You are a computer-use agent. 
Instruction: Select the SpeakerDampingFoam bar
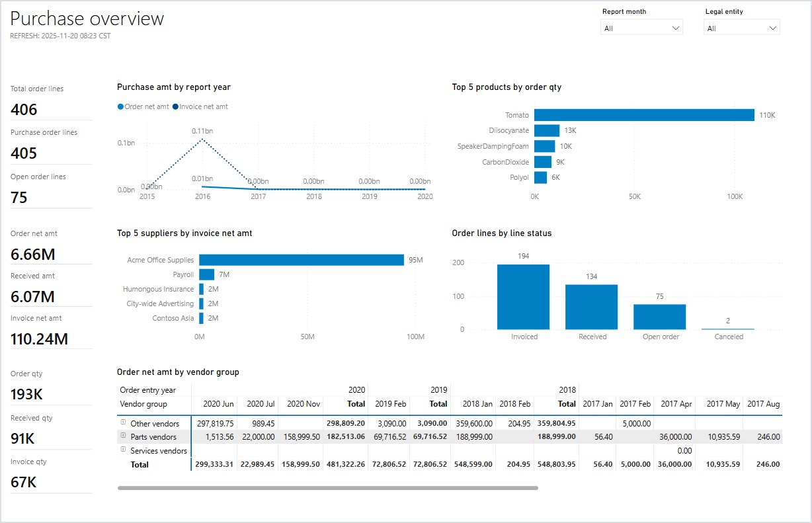pyautogui.click(x=544, y=146)
